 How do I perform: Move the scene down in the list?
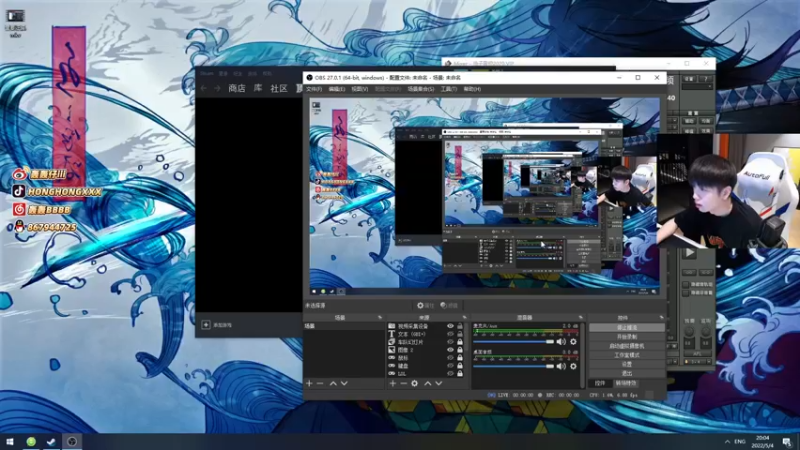pyautogui.click(x=344, y=383)
